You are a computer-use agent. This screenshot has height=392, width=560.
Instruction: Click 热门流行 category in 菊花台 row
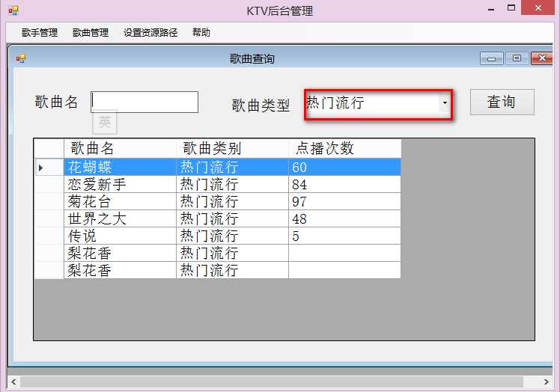point(233,201)
